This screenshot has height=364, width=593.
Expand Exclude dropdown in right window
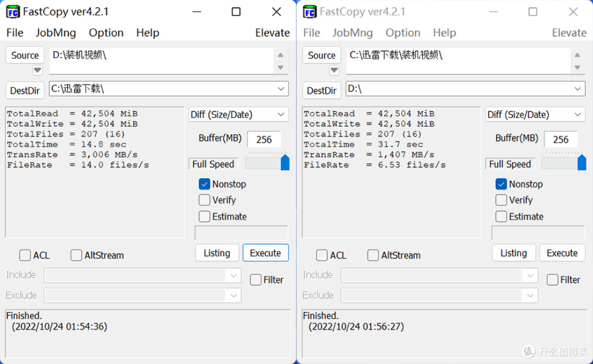530,295
